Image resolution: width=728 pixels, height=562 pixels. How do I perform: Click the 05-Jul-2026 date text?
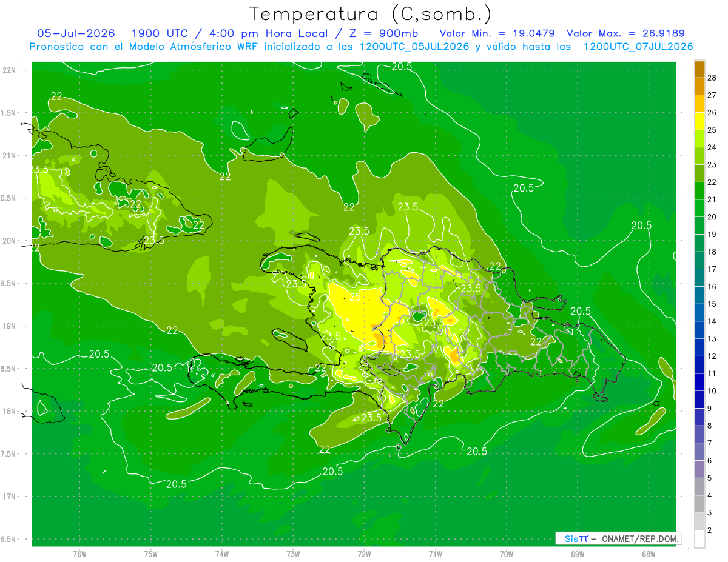pyautogui.click(x=72, y=33)
